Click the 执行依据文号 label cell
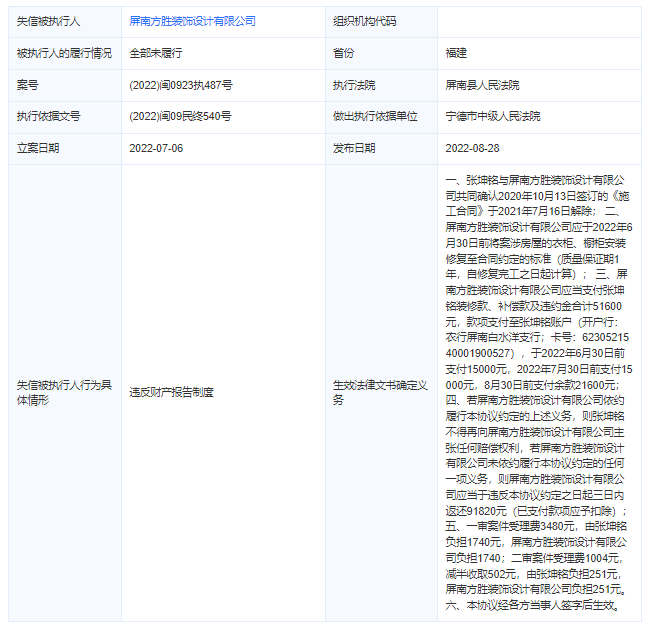 tap(48, 116)
